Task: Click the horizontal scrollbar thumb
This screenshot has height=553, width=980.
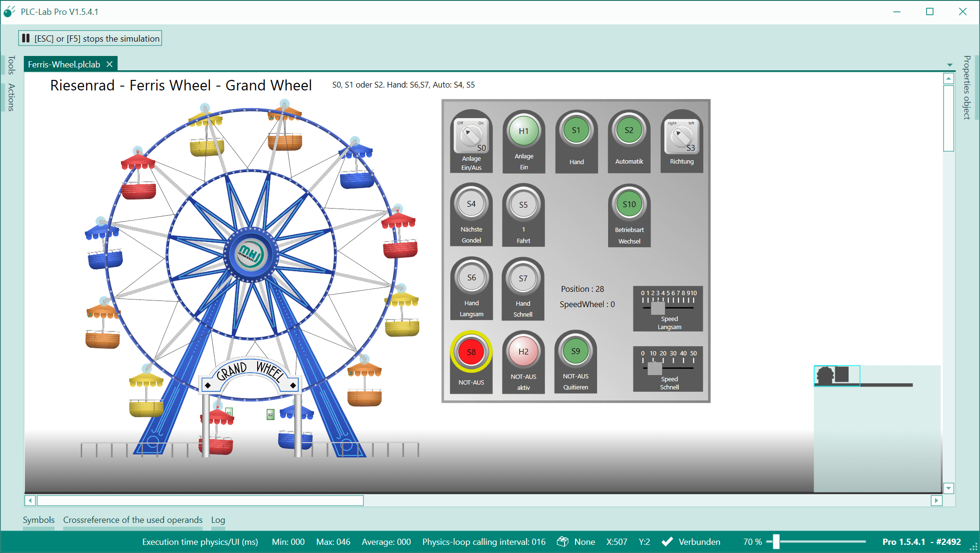Action: coord(200,500)
